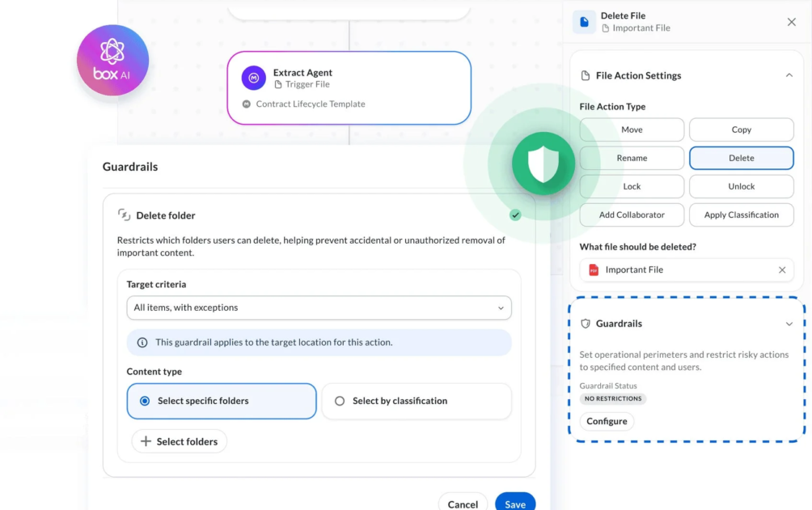Click the Configure guardrails button
Viewport: 812px width, 510px height.
pos(607,421)
